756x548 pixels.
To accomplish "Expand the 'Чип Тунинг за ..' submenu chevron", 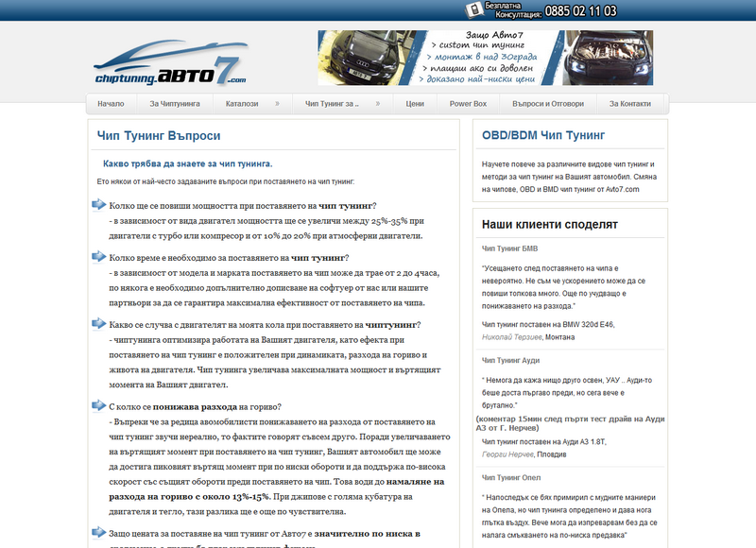I will pos(377,104).
